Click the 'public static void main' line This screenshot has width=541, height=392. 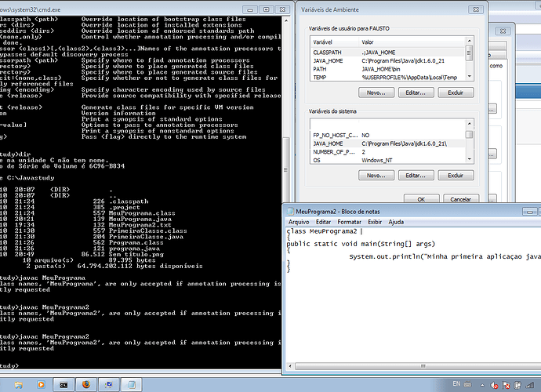pyautogui.click(x=361, y=244)
